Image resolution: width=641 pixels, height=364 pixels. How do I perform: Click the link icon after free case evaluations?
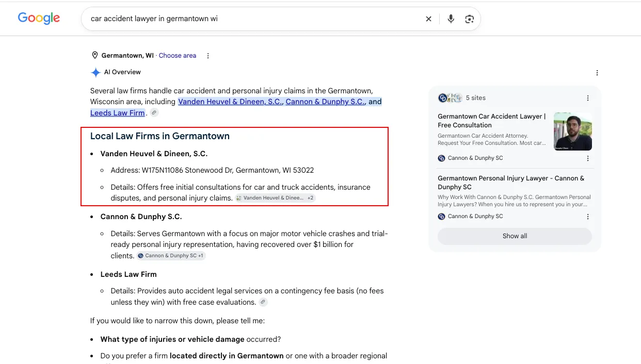click(263, 302)
